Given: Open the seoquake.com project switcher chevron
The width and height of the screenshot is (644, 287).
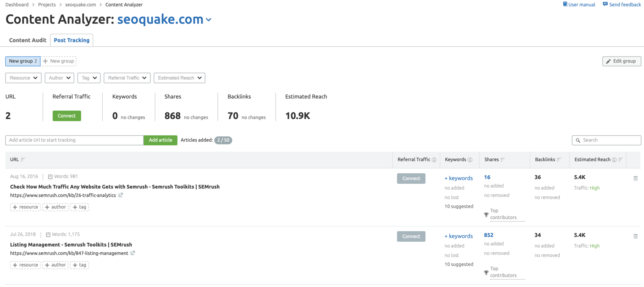Looking at the screenshot, I should click(x=209, y=20).
